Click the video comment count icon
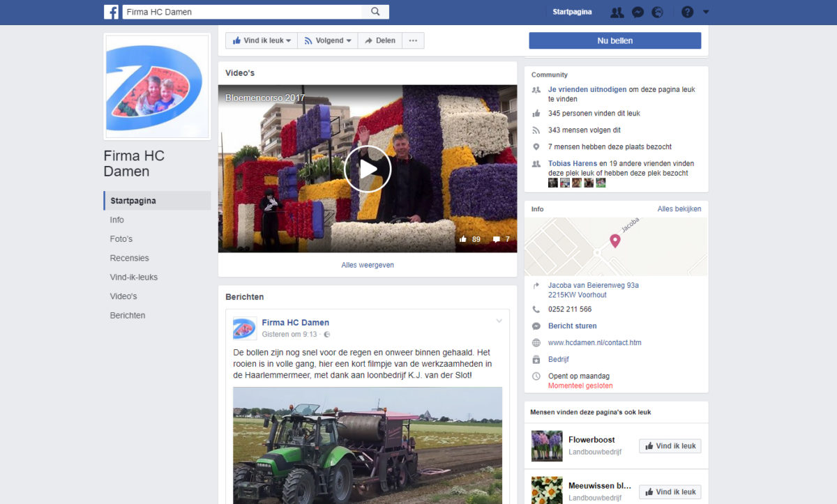837x504 pixels. 497,239
